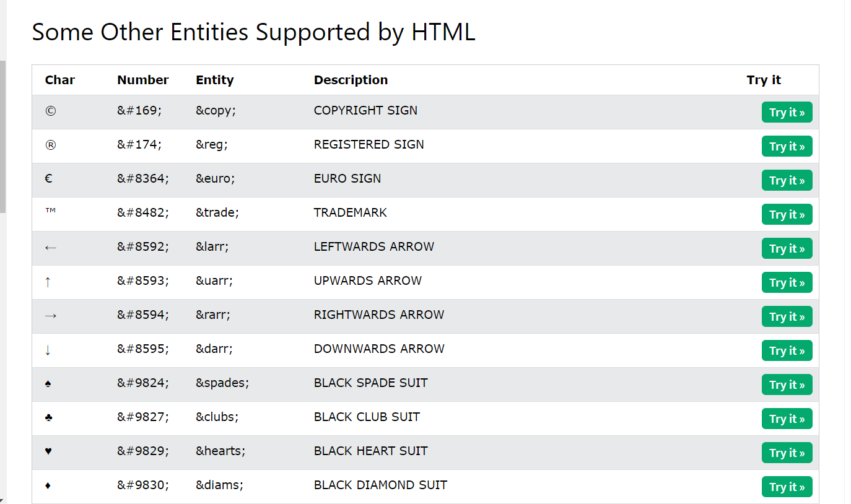Screen dimensions: 851x504
Task: Click the trademark symbol character
Action: pyautogui.click(x=50, y=211)
